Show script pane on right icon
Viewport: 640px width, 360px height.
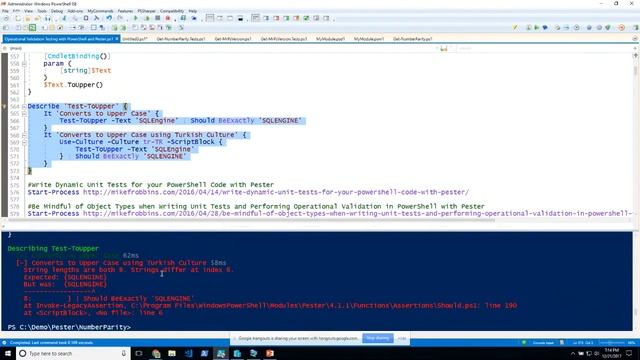coord(220,18)
